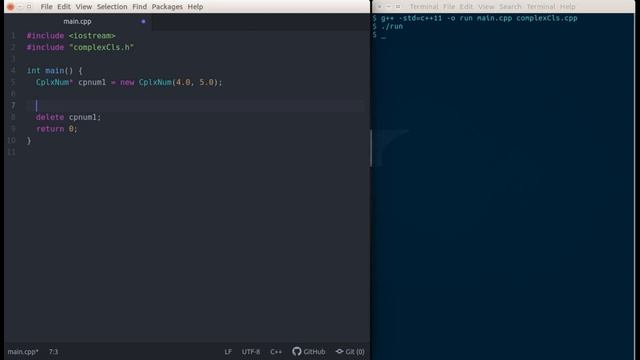Click the modified dot on main.cpp tab
Image resolution: width=640 pixels, height=360 pixels.
(x=143, y=21)
